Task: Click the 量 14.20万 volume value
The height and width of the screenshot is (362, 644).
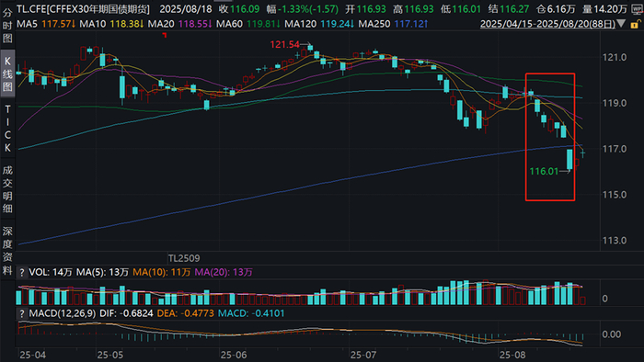Action: [x=605, y=9]
